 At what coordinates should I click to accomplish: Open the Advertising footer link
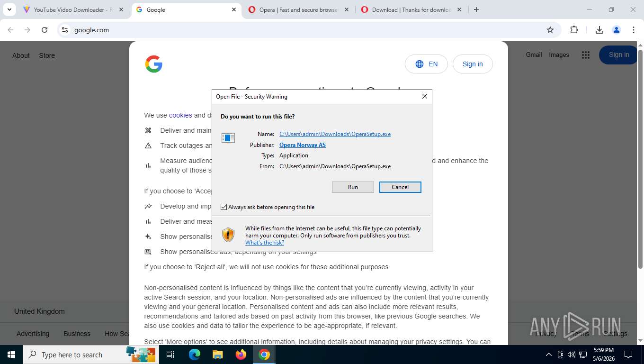click(x=33, y=334)
